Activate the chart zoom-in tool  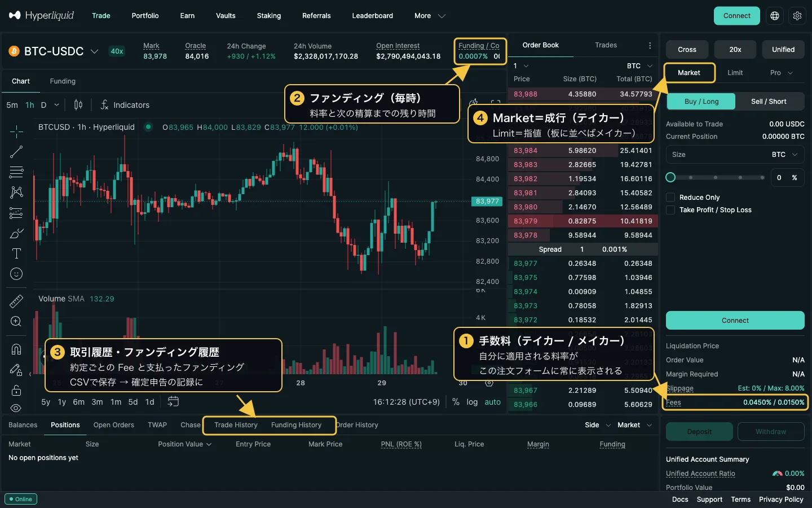click(16, 322)
